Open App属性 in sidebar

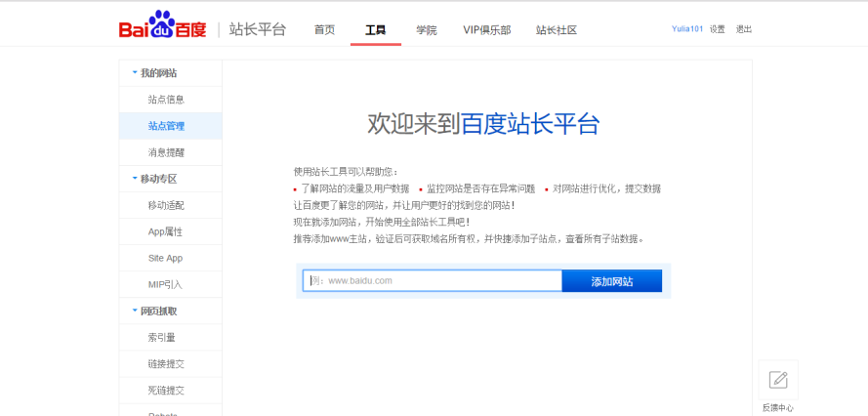pyautogui.click(x=165, y=232)
